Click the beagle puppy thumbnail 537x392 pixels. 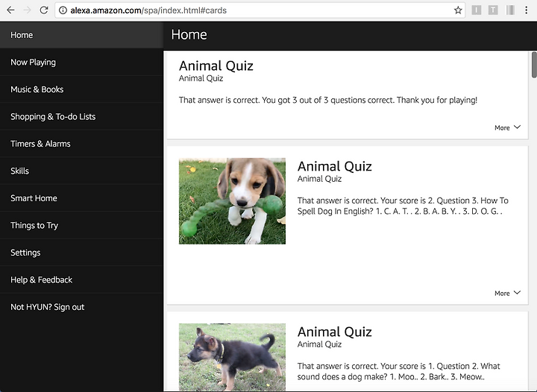coord(232,201)
